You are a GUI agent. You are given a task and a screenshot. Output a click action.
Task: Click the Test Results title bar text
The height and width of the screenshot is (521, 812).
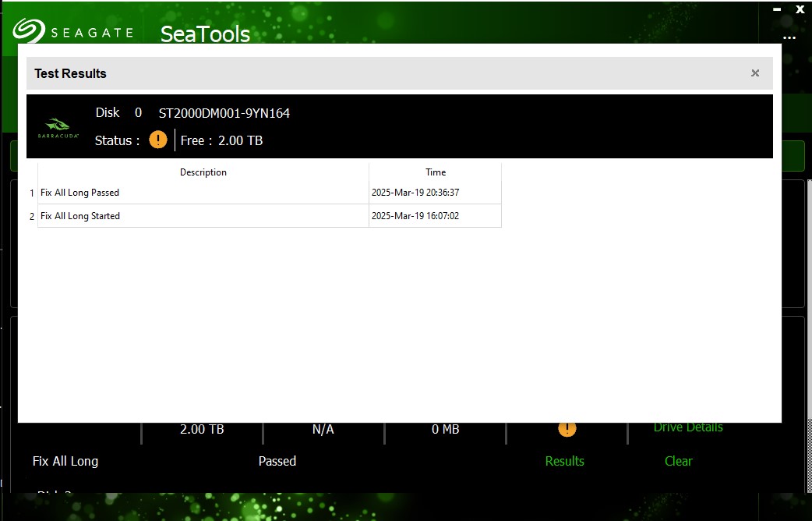(x=70, y=73)
